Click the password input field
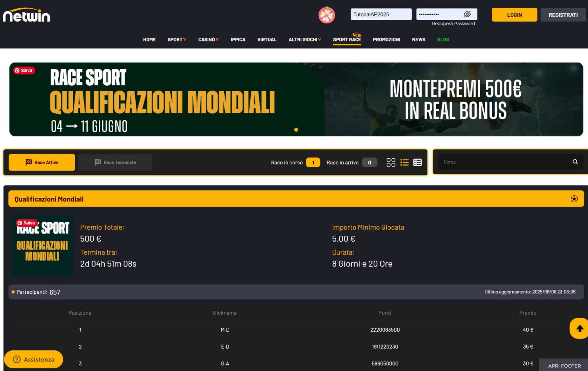Screen dimensions: 588x371 (x=447, y=14)
